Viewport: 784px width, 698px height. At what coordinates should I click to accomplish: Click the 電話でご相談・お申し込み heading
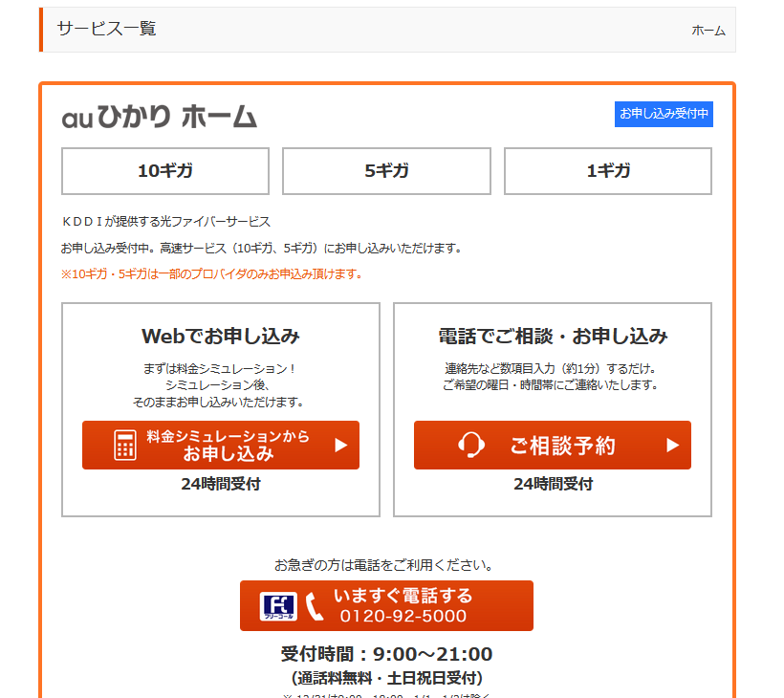point(553,336)
